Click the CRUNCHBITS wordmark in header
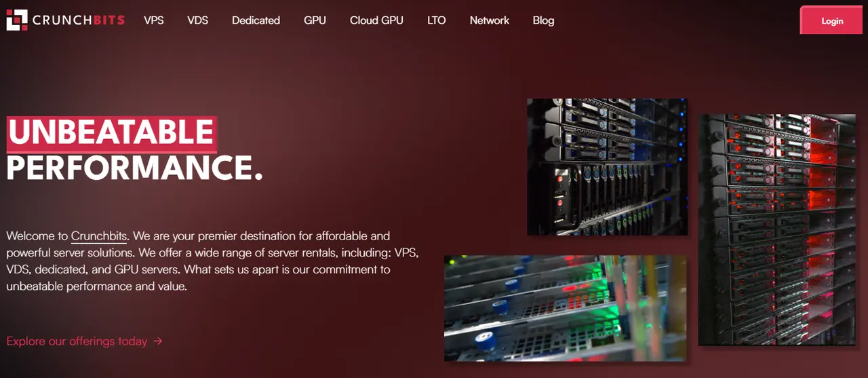The height and width of the screenshot is (378, 868). point(79,20)
